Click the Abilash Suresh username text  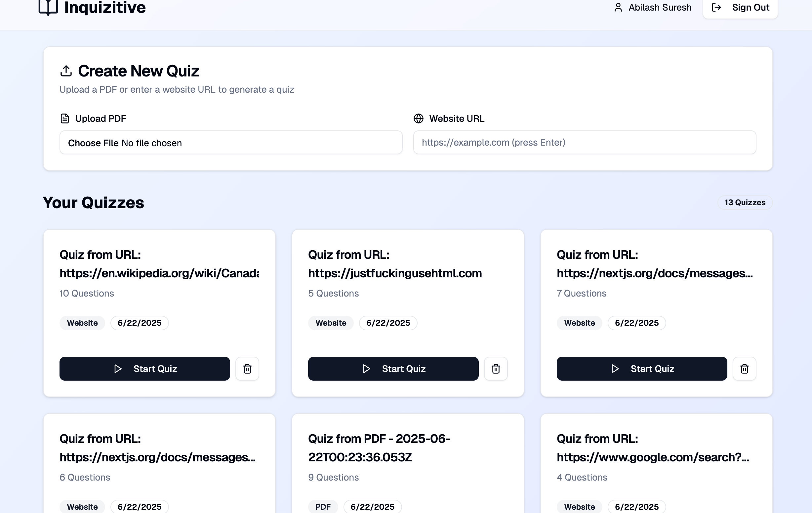[x=660, y=7]
